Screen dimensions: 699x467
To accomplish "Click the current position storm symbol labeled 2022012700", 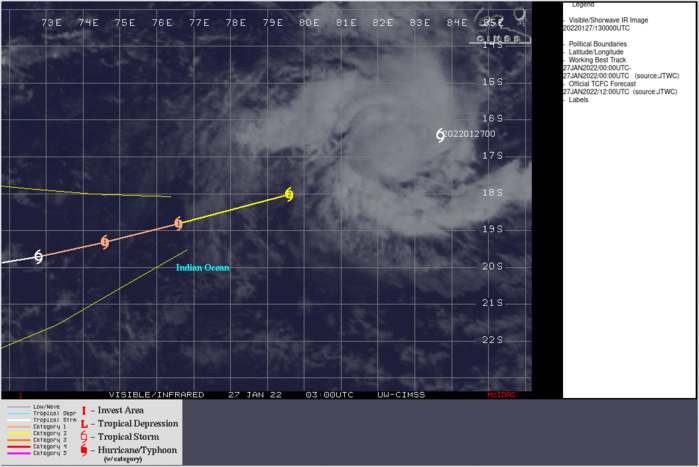I will (441, 135).
